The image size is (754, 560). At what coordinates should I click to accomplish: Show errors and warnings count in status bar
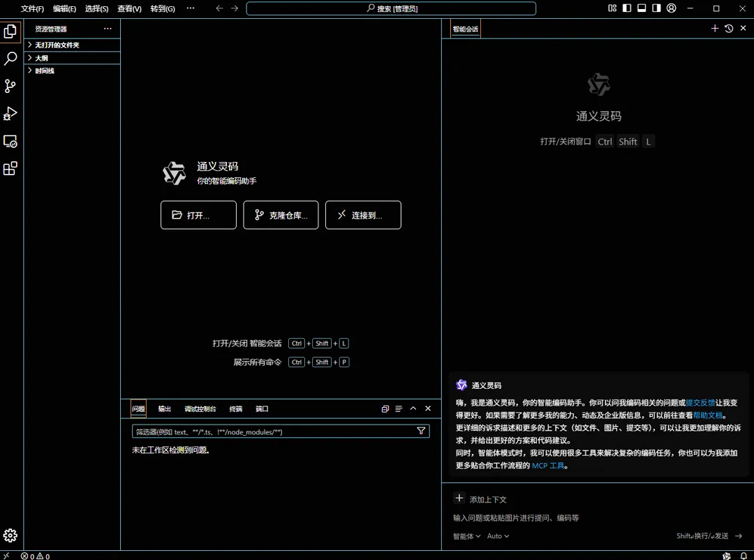pyautogui.click(x=35, y=556)
